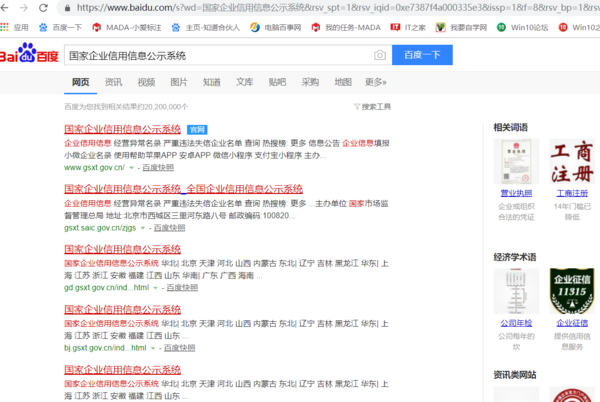This screenshot has height=402, width=600.
Task: Click the www.gsxt.gov.cn/ green URL
Action: pyautogui.click(x=94, y=168)
